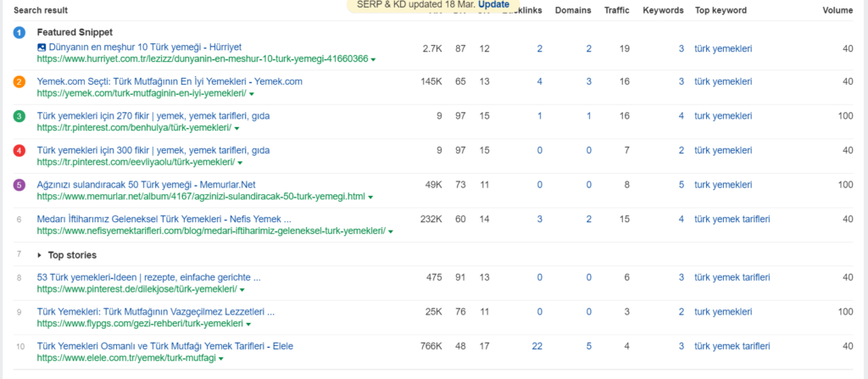Expand the Top stories row
The width and height of the screenshot is (868, 379).
[40, 255]
